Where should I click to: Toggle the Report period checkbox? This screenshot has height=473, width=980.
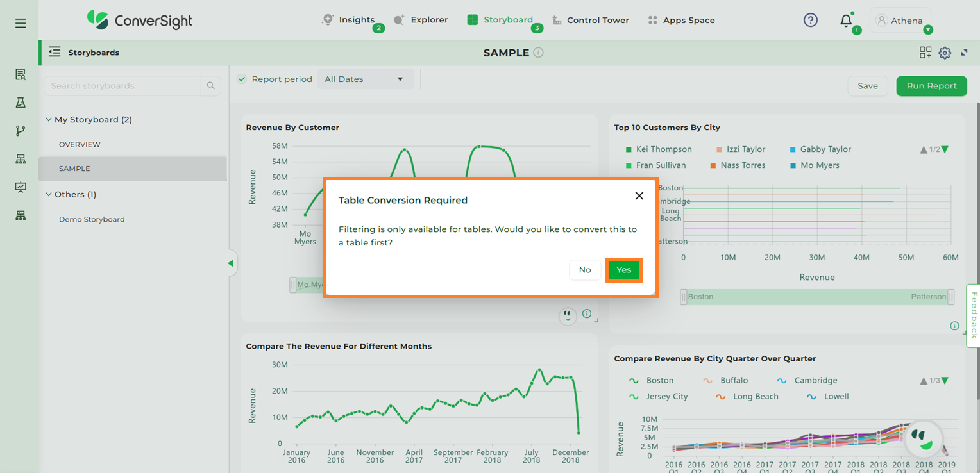click(242, 79)
